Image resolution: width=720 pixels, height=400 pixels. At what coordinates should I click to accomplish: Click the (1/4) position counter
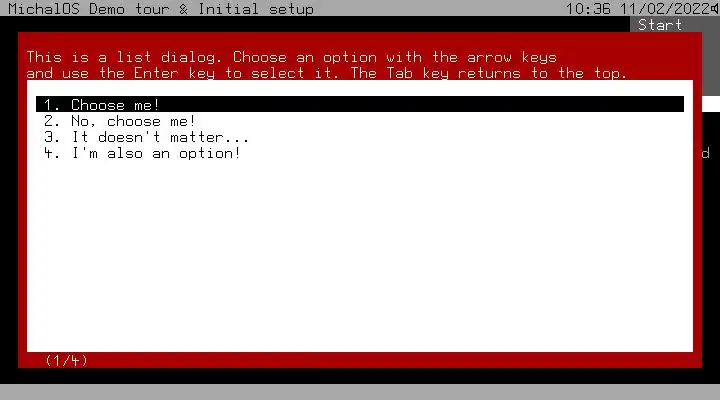point(66,361)
